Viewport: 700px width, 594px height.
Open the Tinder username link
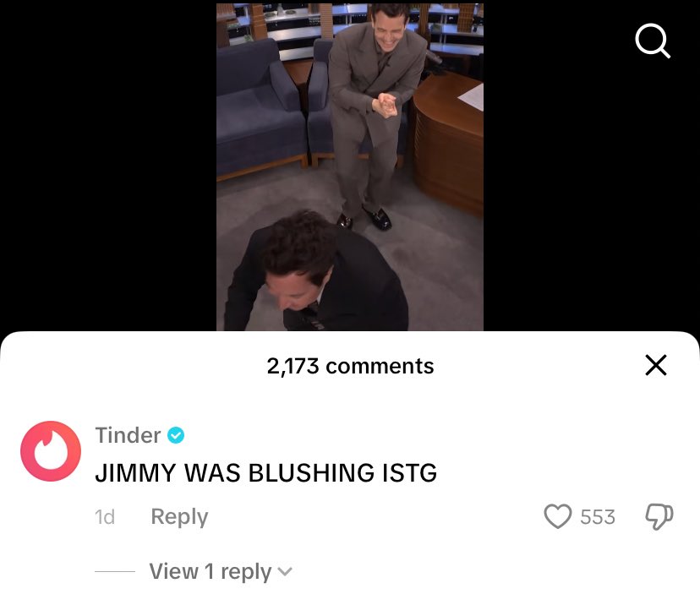point(128,435)
